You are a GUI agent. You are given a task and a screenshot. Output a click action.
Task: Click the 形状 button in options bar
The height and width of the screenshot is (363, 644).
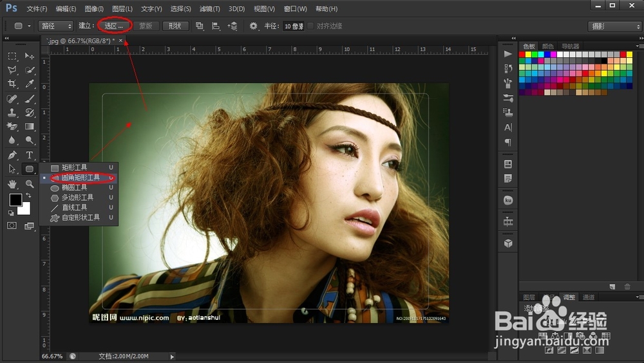click(175, 26)
